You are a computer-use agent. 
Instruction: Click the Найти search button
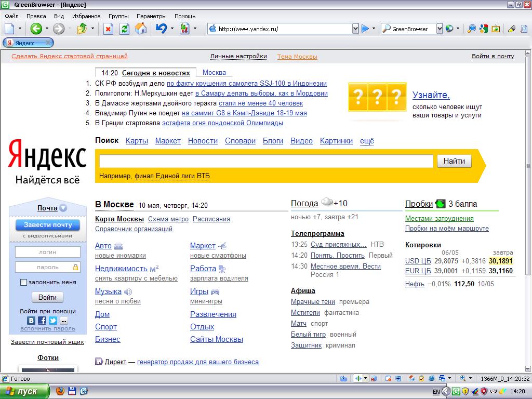pyautogui.click(x=454, y=161)
